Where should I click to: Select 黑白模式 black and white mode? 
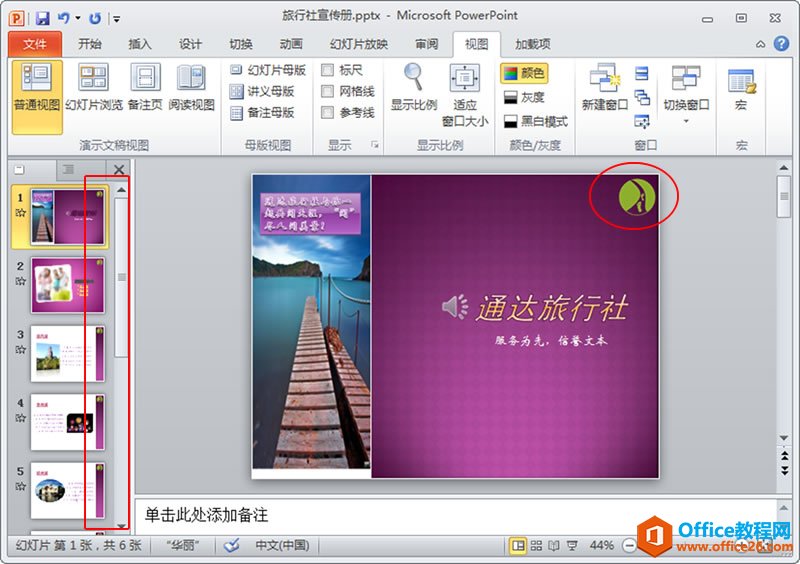pos(535,121)
